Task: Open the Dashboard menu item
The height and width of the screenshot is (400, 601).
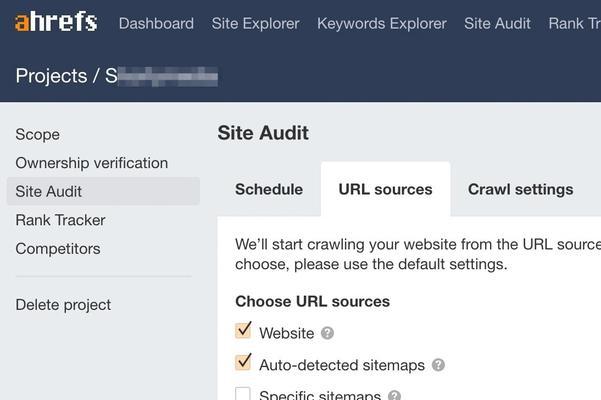Action: tap(156, 23)
